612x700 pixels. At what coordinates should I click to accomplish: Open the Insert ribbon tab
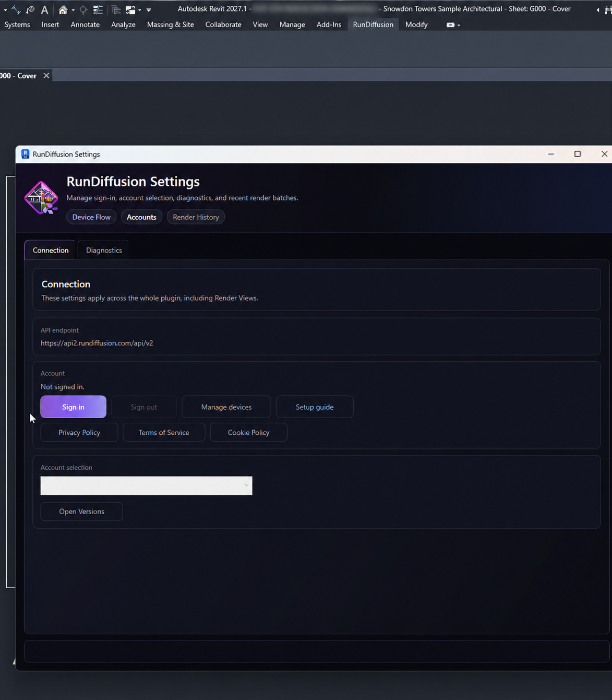tap(50, 25)
